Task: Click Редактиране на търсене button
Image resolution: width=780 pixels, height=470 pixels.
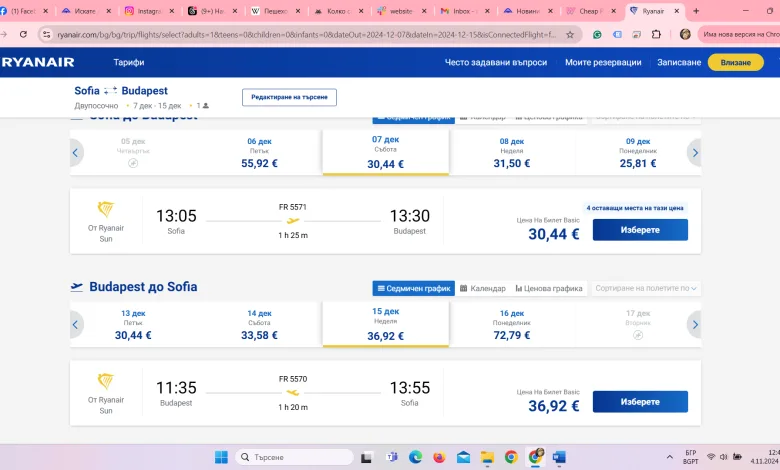Action: [x=289, y=97]
